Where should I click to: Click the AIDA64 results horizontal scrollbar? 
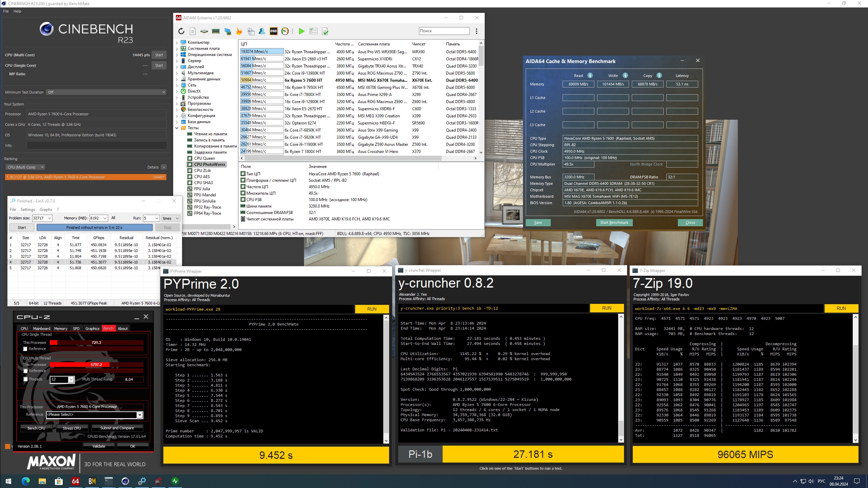pyautogui.click(x=342, y=158)
